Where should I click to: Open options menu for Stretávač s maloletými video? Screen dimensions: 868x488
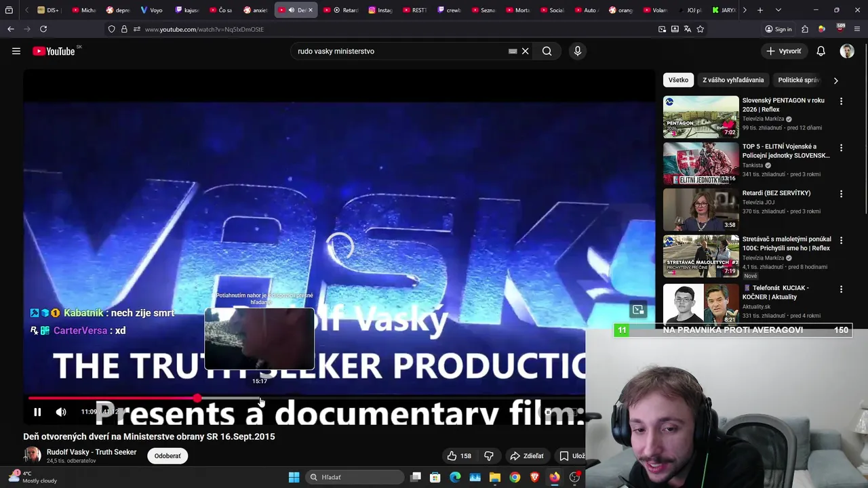(x=841, y=240)
